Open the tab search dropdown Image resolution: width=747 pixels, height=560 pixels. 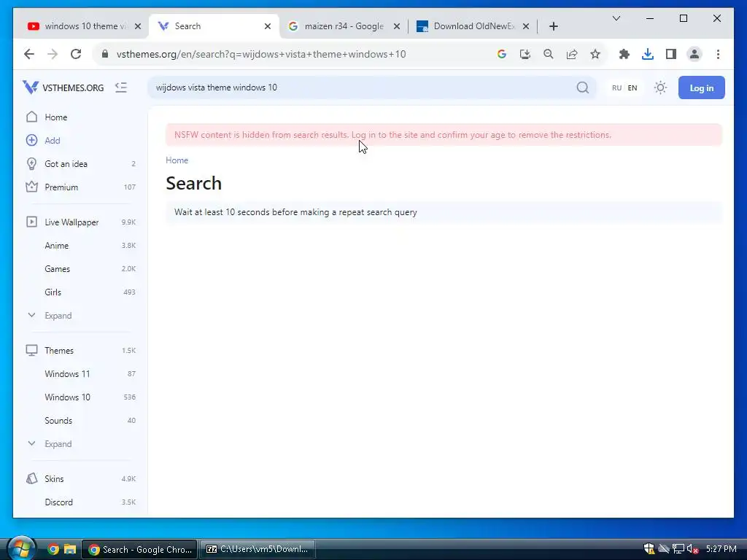(x=616, y=18)
